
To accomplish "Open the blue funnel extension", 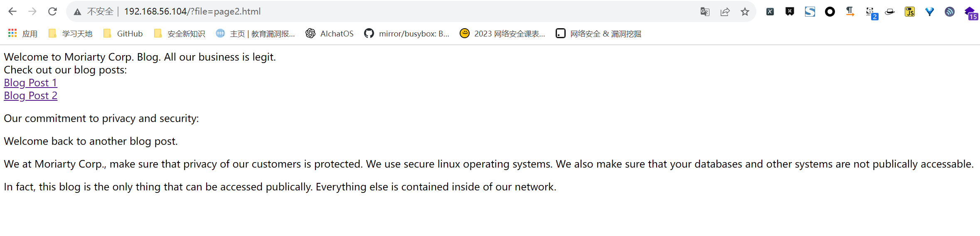I will (930, 12).
